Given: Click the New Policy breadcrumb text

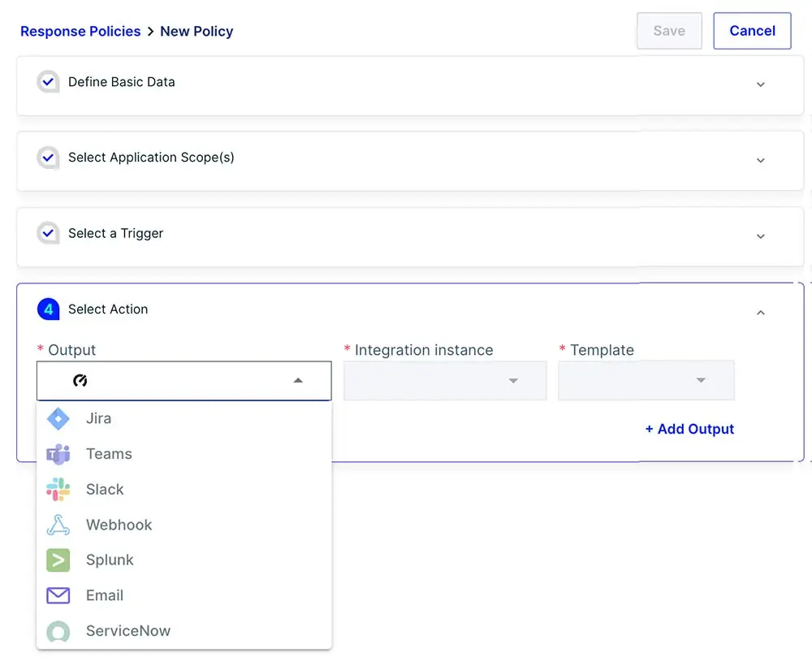Looking at the screenshot, I should [x=197, y=32].
